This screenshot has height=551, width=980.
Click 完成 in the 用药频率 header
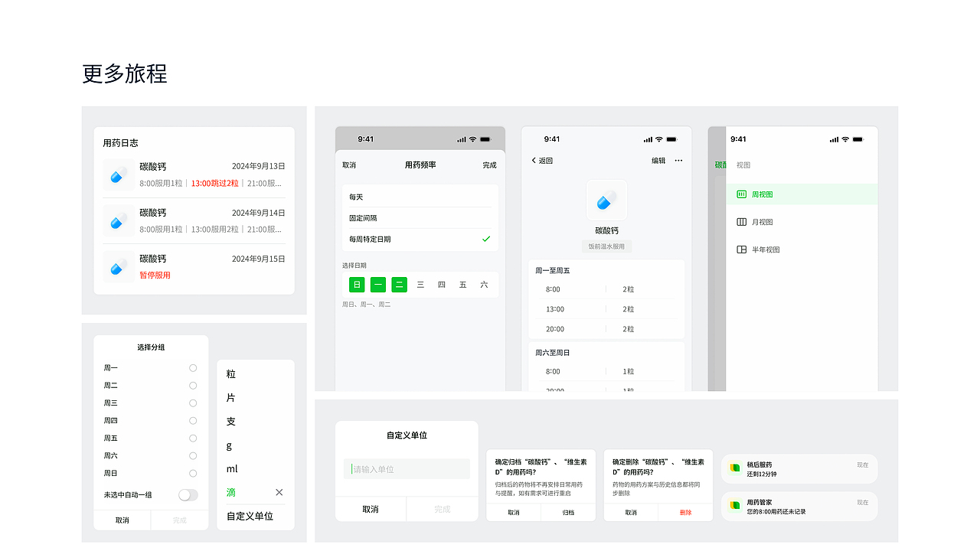pyautogui.click(x=489, y=165)
